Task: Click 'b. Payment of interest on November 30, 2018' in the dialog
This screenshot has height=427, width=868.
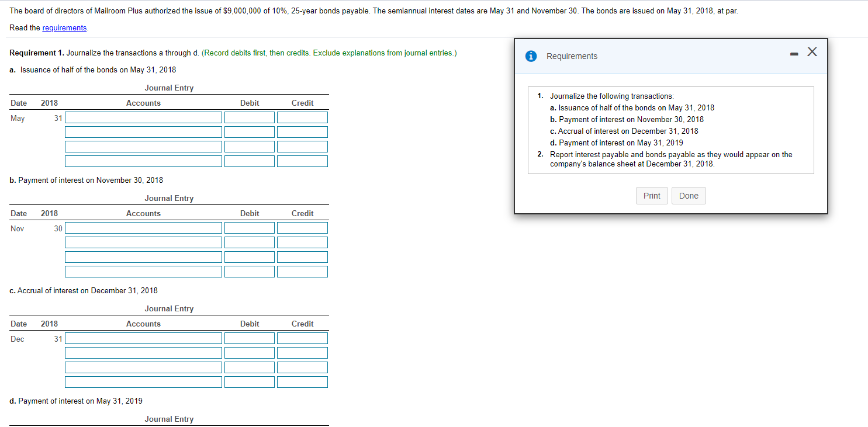Action: pyautogui.click(x=627, y=119)
